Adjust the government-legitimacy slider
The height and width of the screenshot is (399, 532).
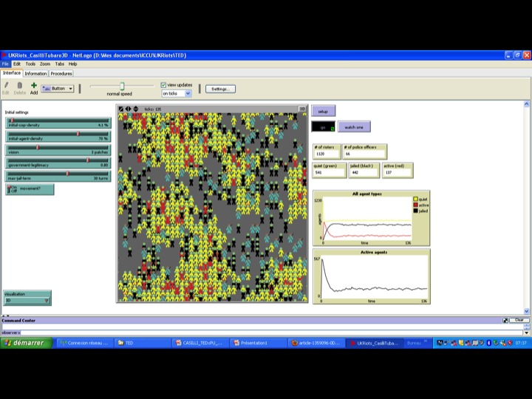pyautogui.click(x=58, y=163)
